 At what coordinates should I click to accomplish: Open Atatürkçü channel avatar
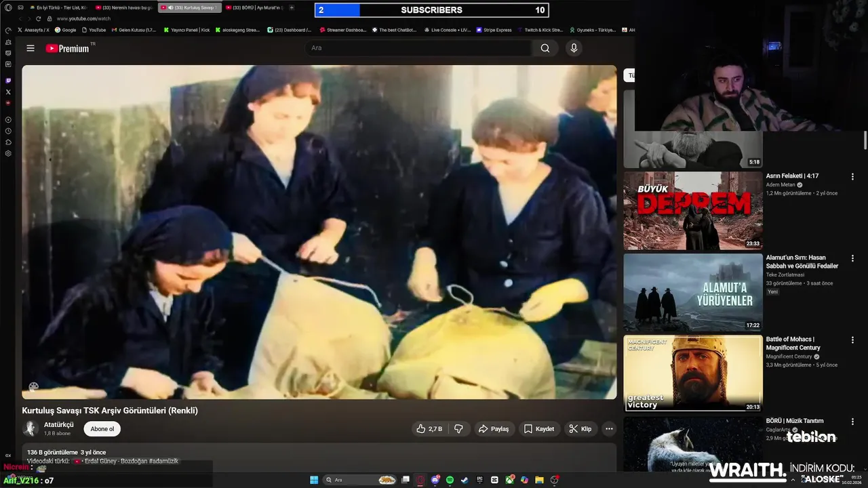[31, 428]
